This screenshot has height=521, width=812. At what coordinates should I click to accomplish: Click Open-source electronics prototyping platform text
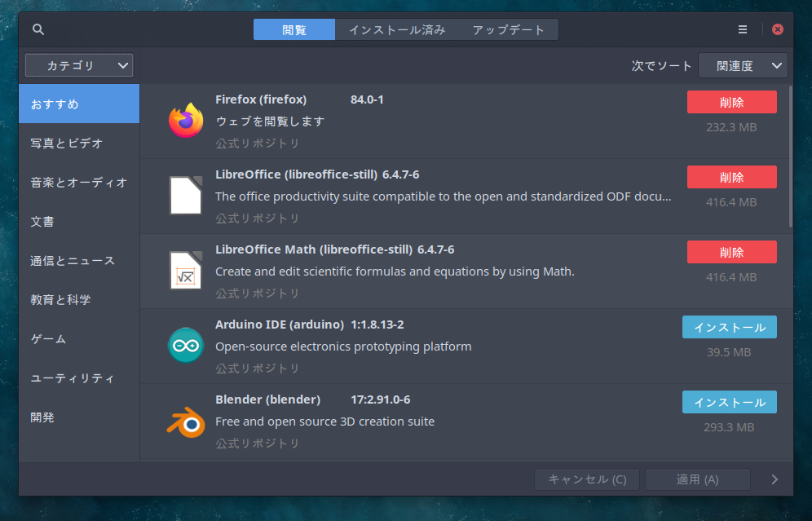tap(343, 347)
